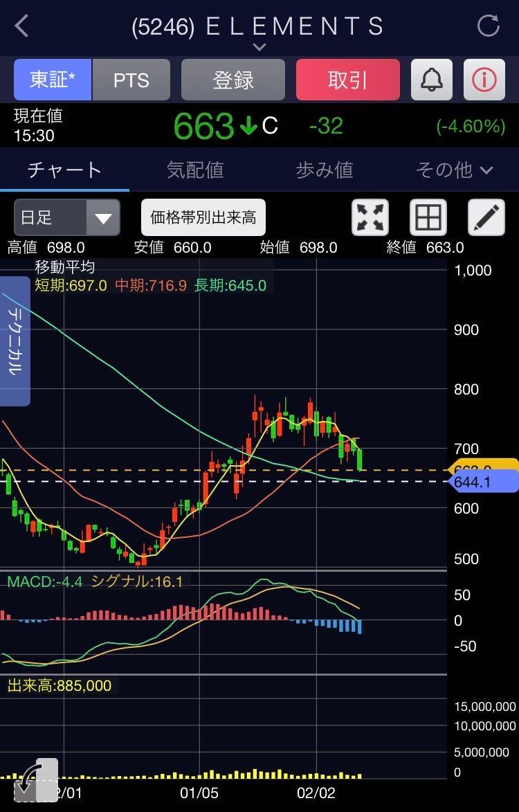This screenshot has width=519, height=812.
Task: Open the red info icon
Action: pos(484,80)
